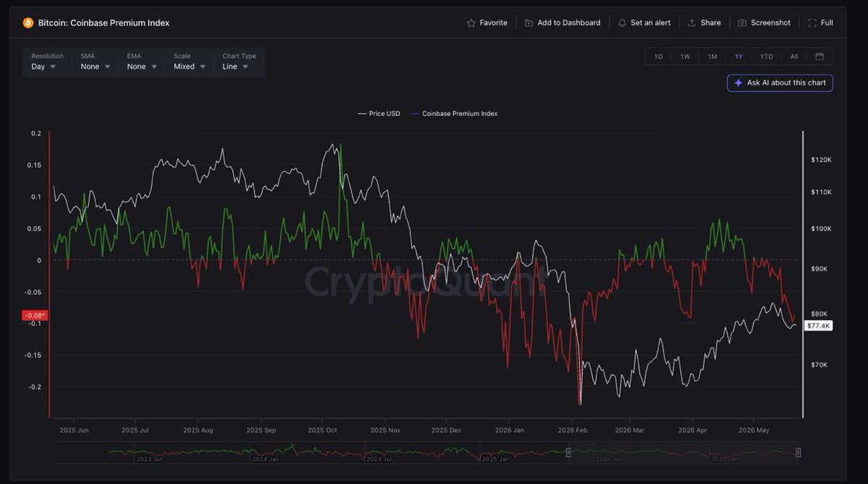Ask AI about this chart

(780, 83)
